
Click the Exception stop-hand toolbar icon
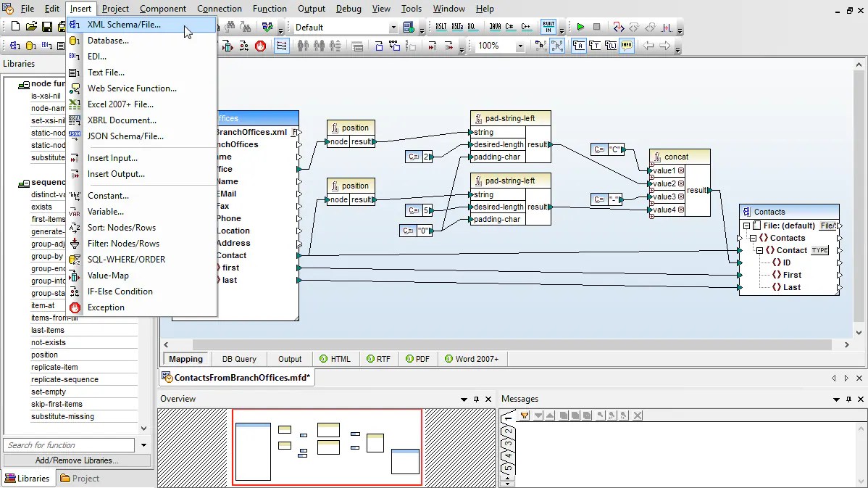260,46
